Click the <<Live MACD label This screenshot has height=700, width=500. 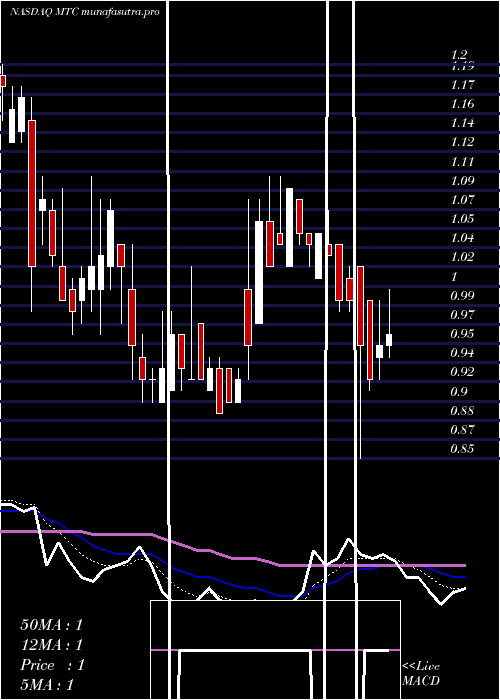(421, 673)
